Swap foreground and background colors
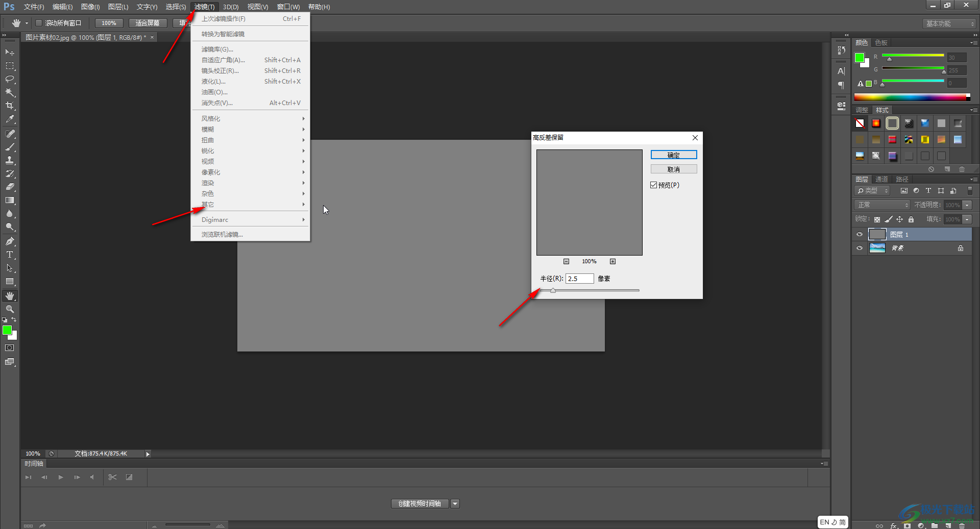The width and height of the screenshot is (980, 529). click(14, 320)
